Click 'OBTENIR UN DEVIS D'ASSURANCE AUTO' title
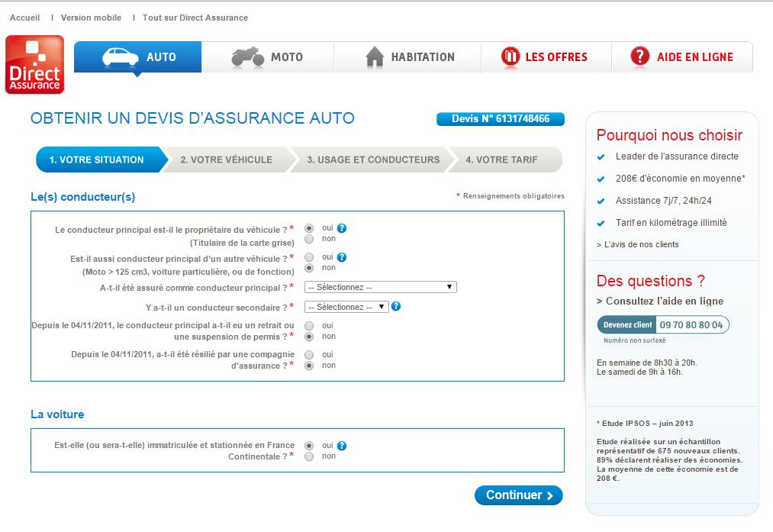773x532 pixels. [192, 118]
